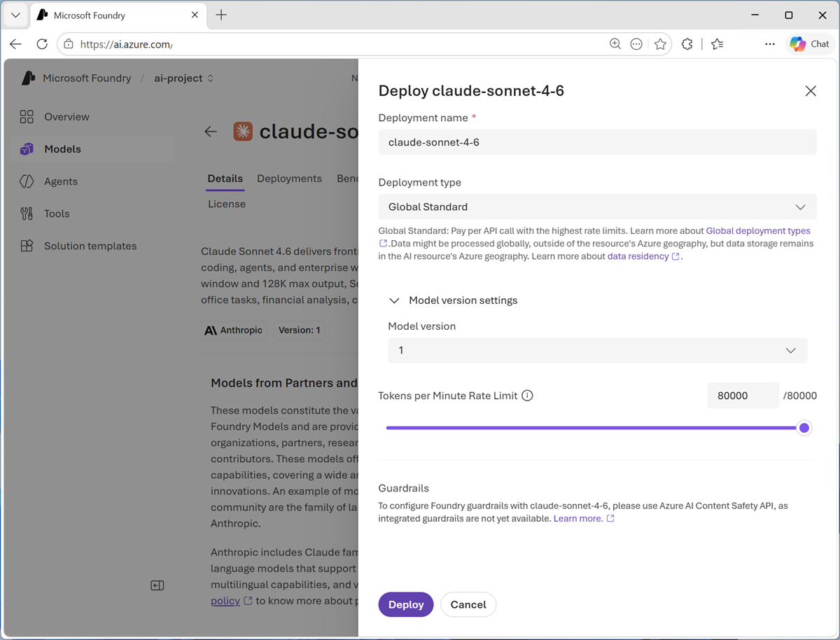
Task: Switch to the Details tab
Action: click(x=225, y=179)
